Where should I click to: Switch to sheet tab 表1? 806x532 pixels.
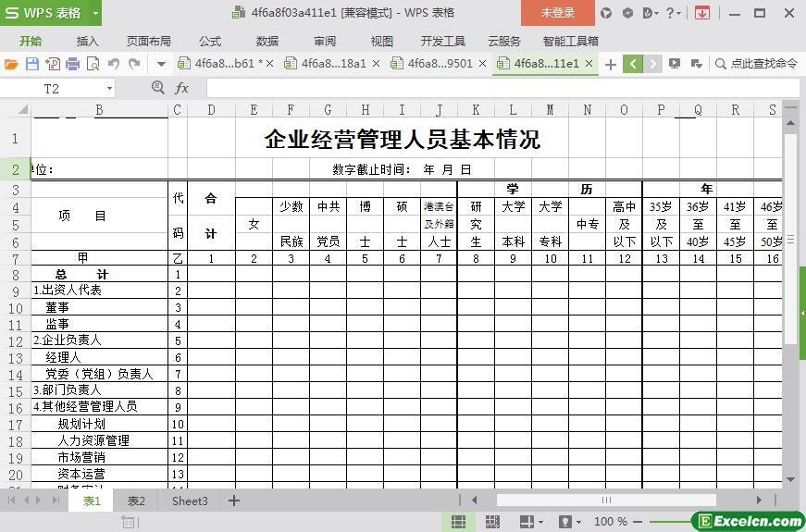click(92, 501)
